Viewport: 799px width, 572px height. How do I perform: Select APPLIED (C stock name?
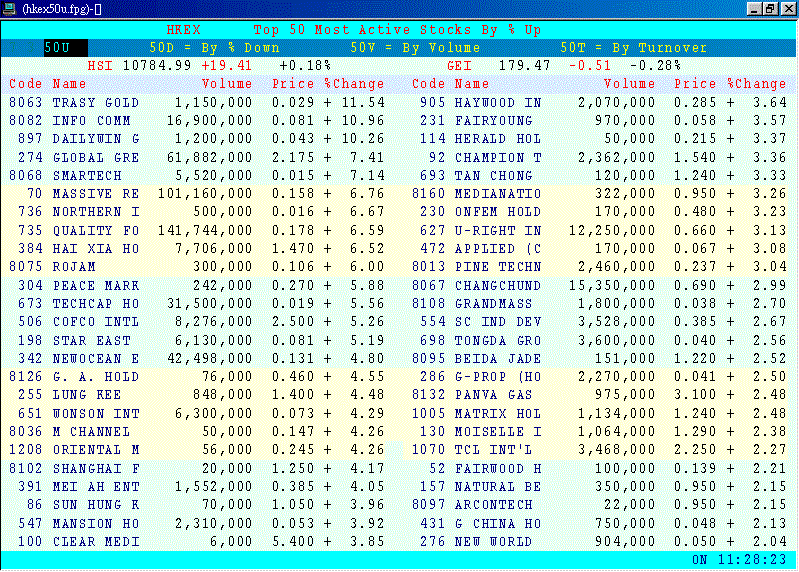(x=498, y=249)
